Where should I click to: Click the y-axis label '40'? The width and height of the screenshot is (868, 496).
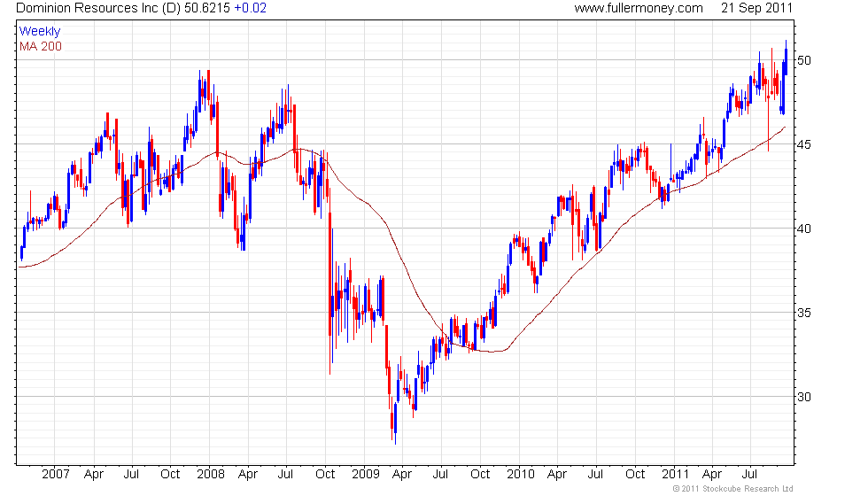(x=803, y=229)
